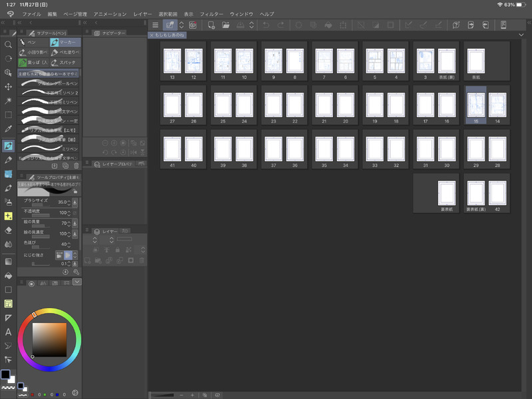
Task: Select the Text tool
Action: click(8, 332)
